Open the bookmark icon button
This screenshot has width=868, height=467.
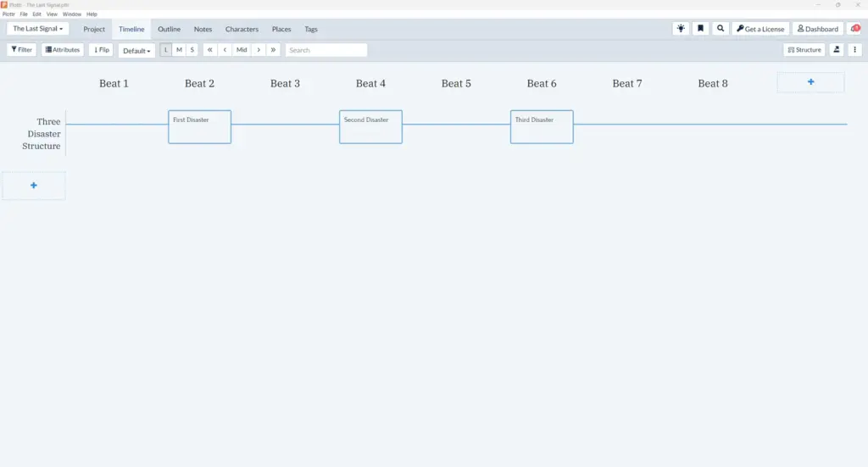(700, 29)
